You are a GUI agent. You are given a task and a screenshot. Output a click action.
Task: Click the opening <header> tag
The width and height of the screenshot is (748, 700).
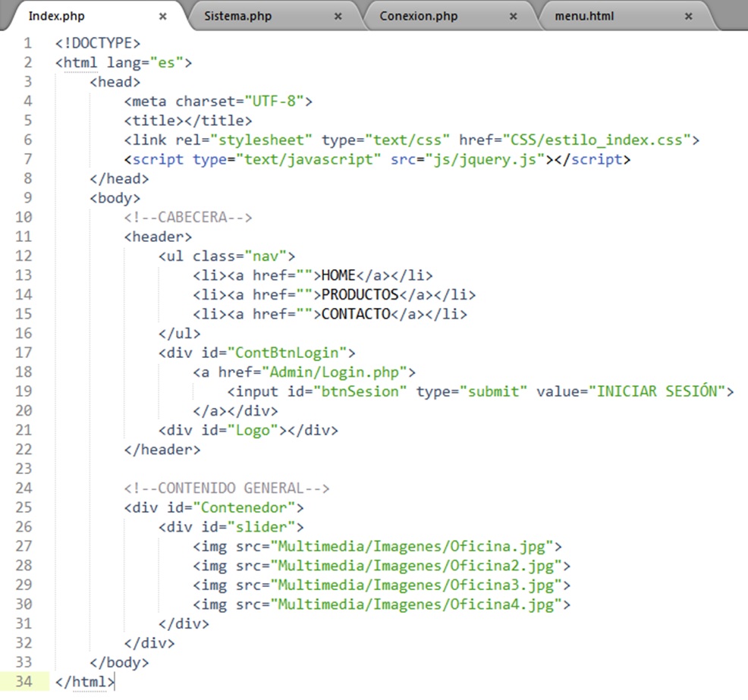158,237
